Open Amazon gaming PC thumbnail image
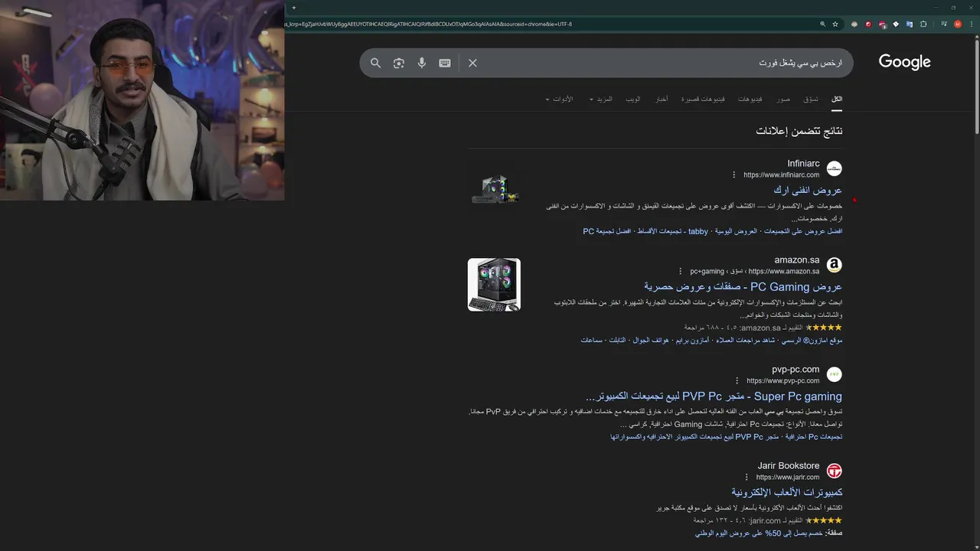The width and height of the screenshot is (980, 551). pyautogui.click(x=494, y=285)
